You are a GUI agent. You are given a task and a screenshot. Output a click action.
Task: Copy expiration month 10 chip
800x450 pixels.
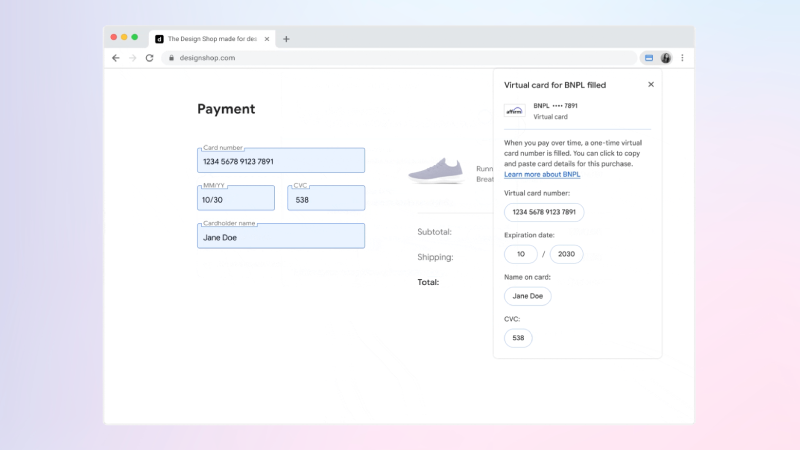tap(520, 254)
